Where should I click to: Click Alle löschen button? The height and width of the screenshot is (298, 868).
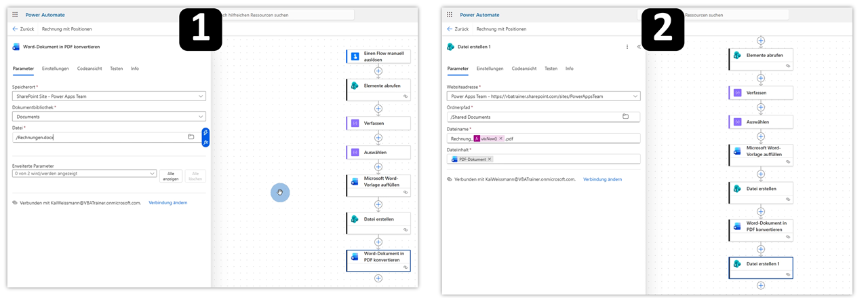tap(195, 176)
